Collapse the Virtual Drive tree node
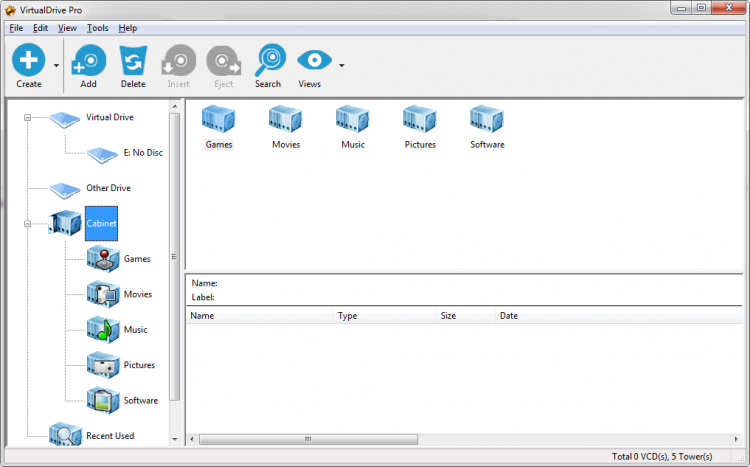750x467 pixels. (x=27, y=117)
